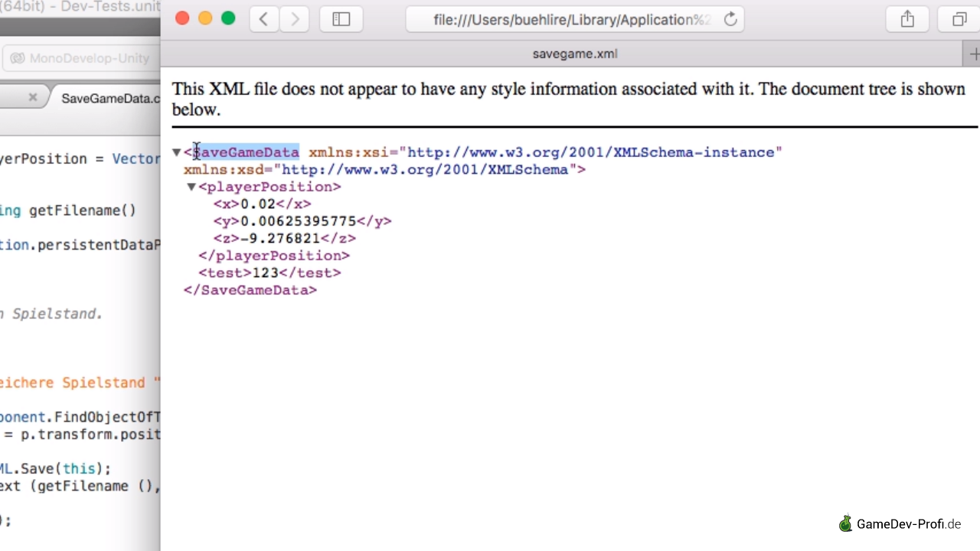Collapse the playerPosition node
The height and width of the screenshot is (551, 980).
coord(191,187)
